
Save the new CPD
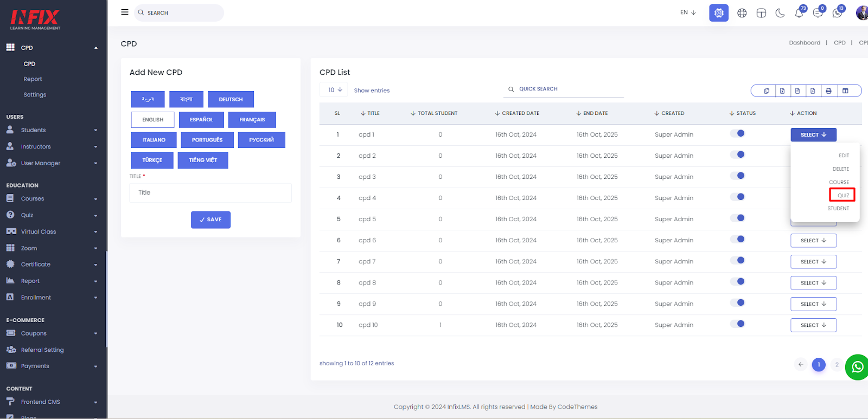pos(210,220)
